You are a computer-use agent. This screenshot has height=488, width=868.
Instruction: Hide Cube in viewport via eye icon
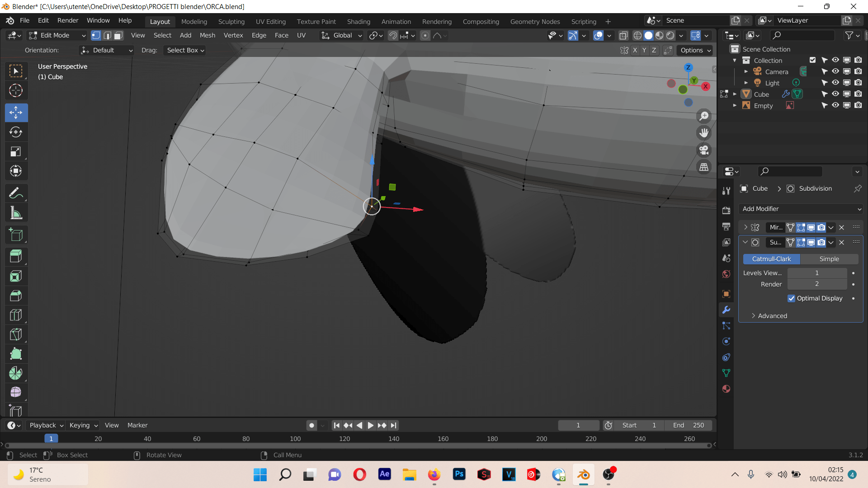(835, 94)
